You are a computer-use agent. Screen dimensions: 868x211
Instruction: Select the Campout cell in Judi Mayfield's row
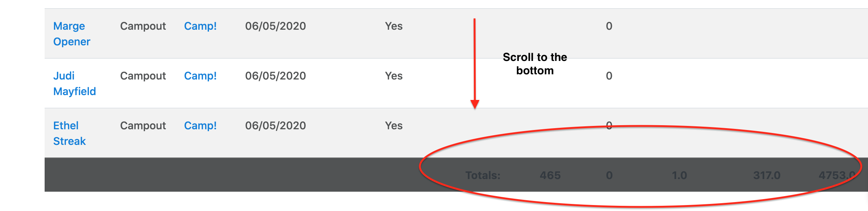click(x=143, y=76)
